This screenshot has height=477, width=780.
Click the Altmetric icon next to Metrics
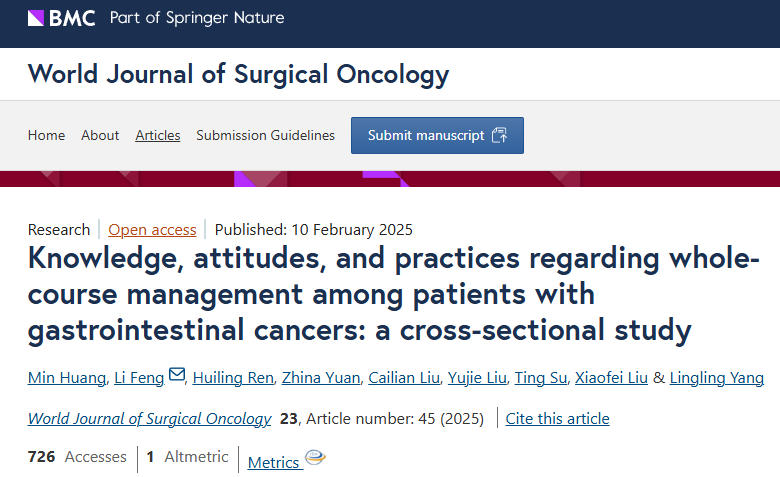(315, 458)
